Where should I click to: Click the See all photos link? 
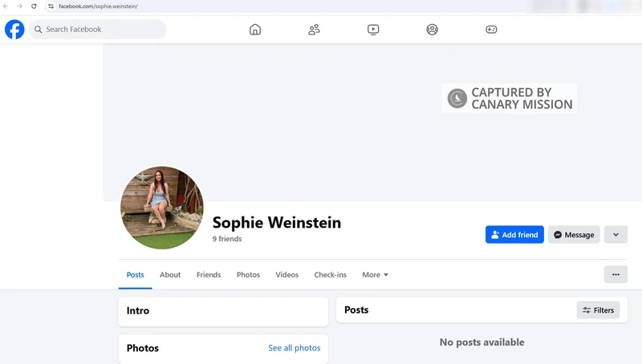(x=295, y=348)
